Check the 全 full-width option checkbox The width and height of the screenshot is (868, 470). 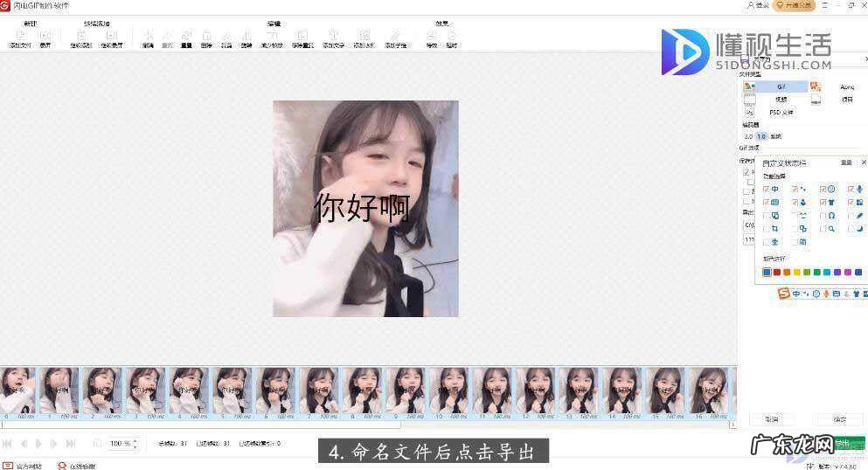(x=766, y=242)
